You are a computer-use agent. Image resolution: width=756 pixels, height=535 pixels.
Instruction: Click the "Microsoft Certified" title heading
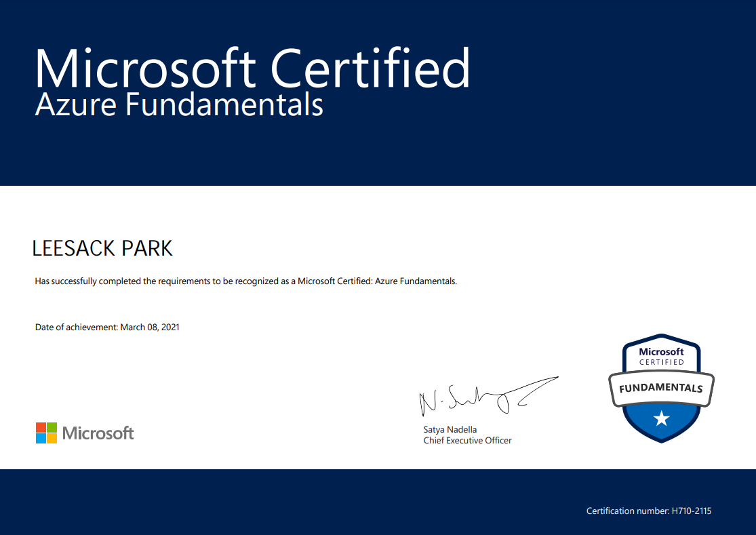coord(252,68)
